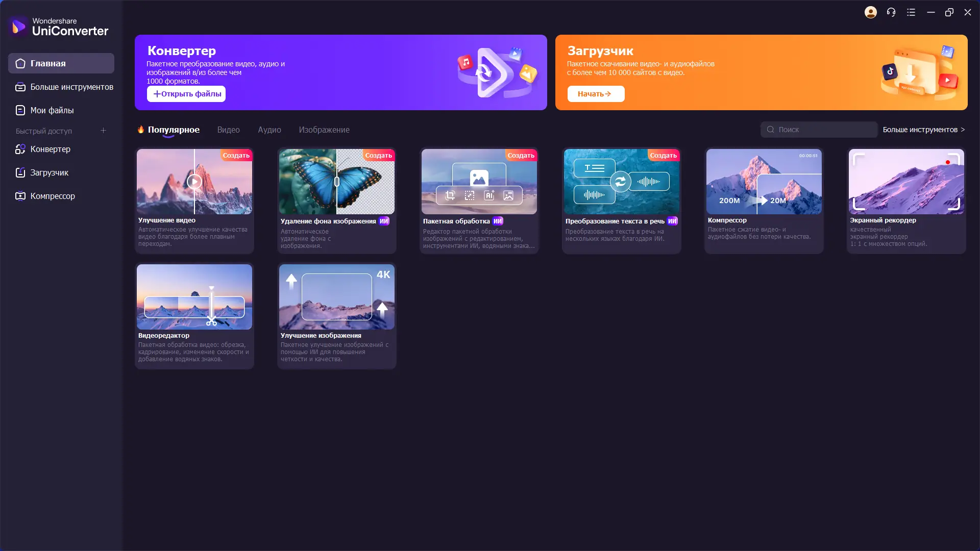Open the Загрузчик tool from sidebar
980x551 pixels.
(48, 172)
